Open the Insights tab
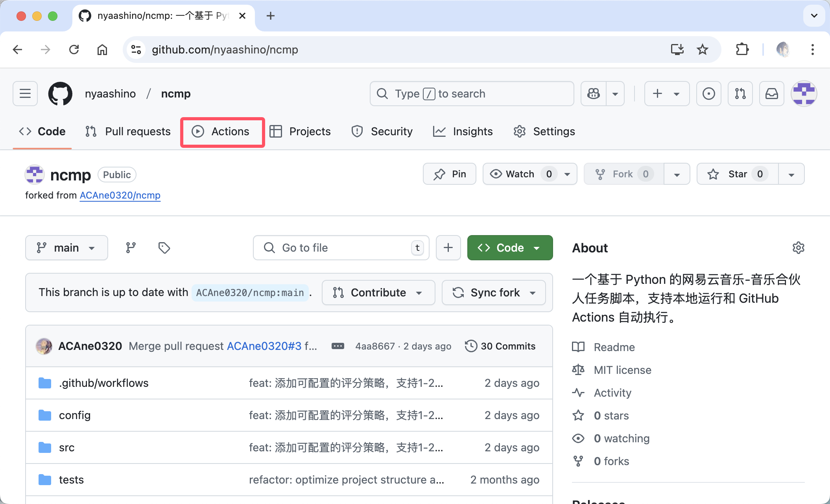Screen dimensions: 830x504 (x=463, y=131)
